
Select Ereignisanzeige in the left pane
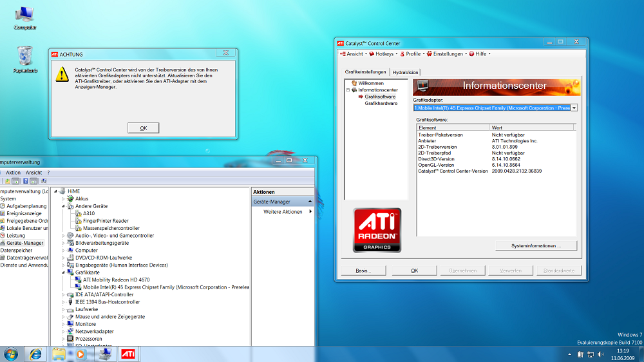coord(24,214)
